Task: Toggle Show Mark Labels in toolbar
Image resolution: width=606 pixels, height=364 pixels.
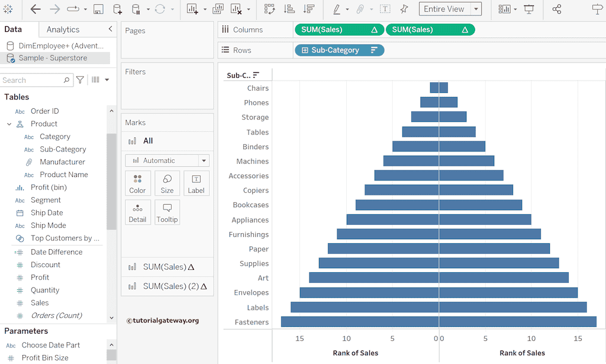Action: coord(385,9)
